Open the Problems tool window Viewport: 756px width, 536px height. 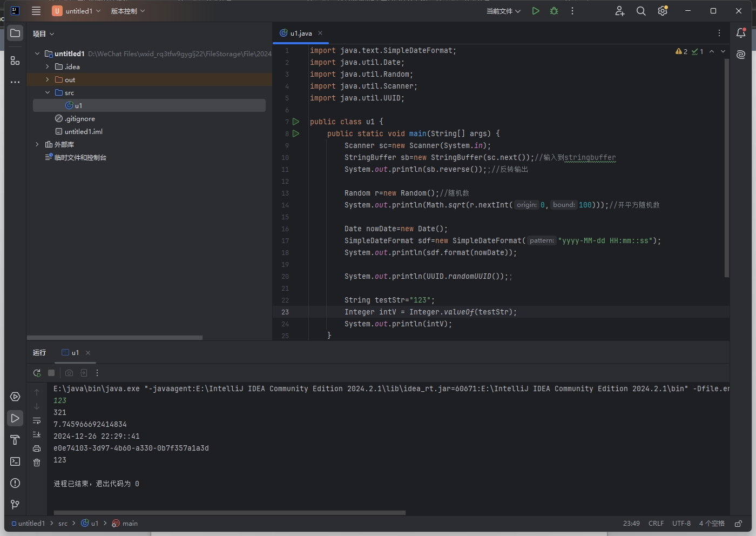tap(15, 483)
